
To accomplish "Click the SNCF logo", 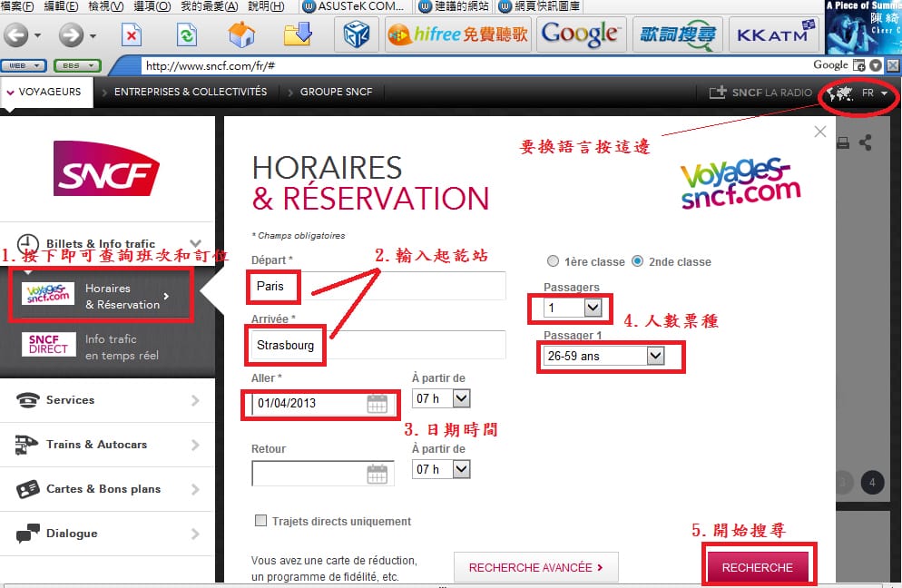I will click(106, 169).
